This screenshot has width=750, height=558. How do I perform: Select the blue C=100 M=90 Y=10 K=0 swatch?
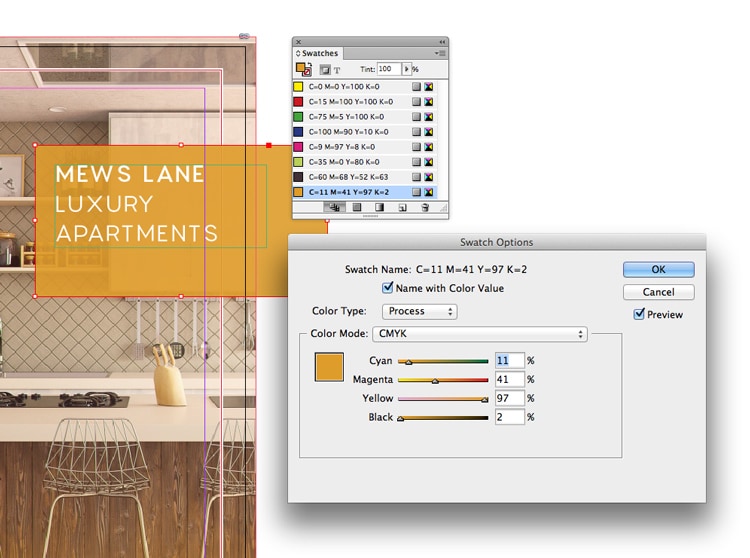click(364, 132)
